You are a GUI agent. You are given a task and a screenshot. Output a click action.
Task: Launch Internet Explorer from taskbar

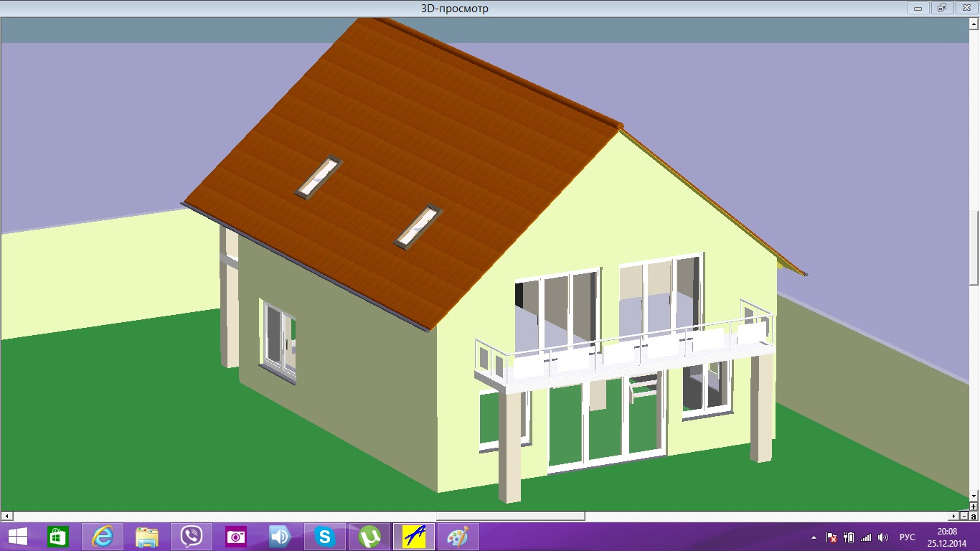tap(103, 537)
